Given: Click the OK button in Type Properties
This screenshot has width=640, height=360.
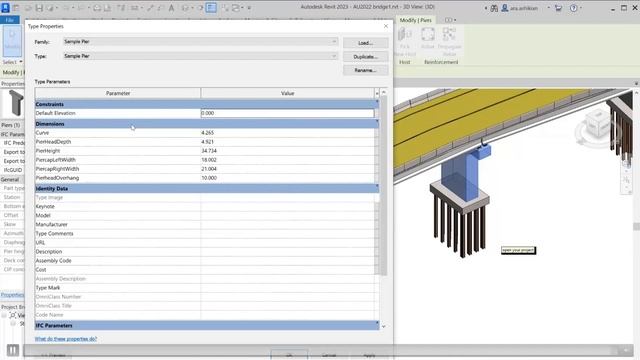Looking at the screenshot, I should [x=289, y=355].
